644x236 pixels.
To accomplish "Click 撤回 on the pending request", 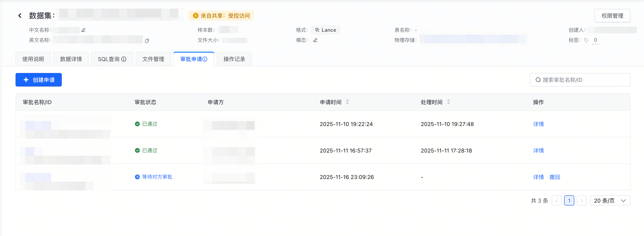I will 555,177.
